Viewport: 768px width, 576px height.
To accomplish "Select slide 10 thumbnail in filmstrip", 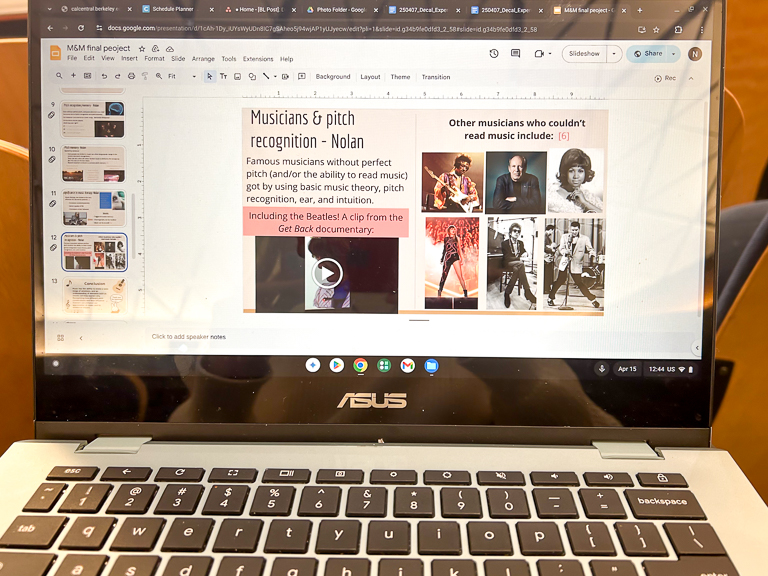I will (94, 164).
